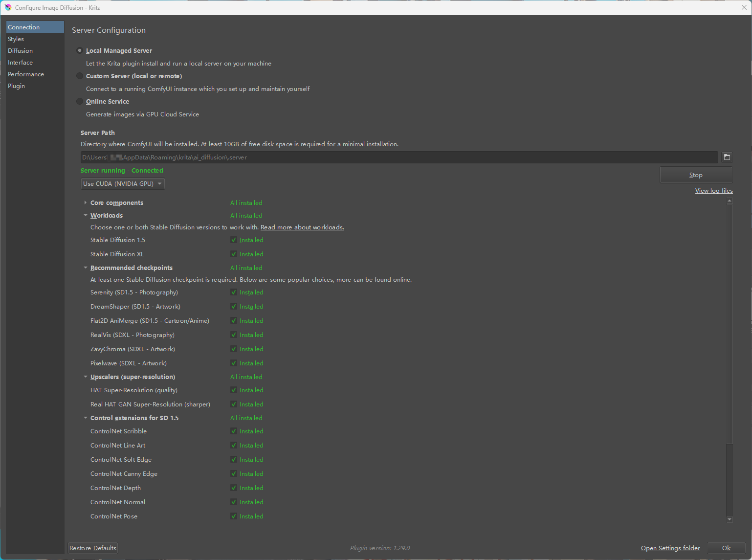The width and height of the screenshot is (752, 560).
Task: Open Use CUDA (NVIDIA GPU) dropdown
Action: pyautogui.click(x=123, y=183)
